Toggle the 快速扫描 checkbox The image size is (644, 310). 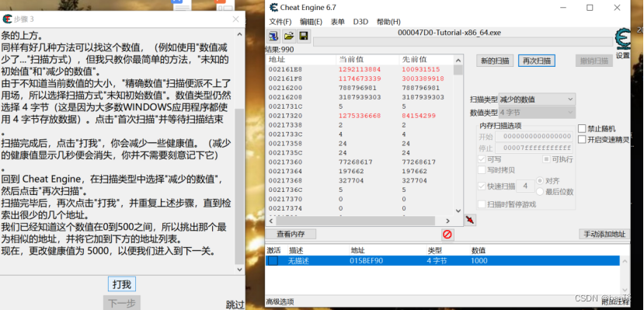[x=482, y=186]
